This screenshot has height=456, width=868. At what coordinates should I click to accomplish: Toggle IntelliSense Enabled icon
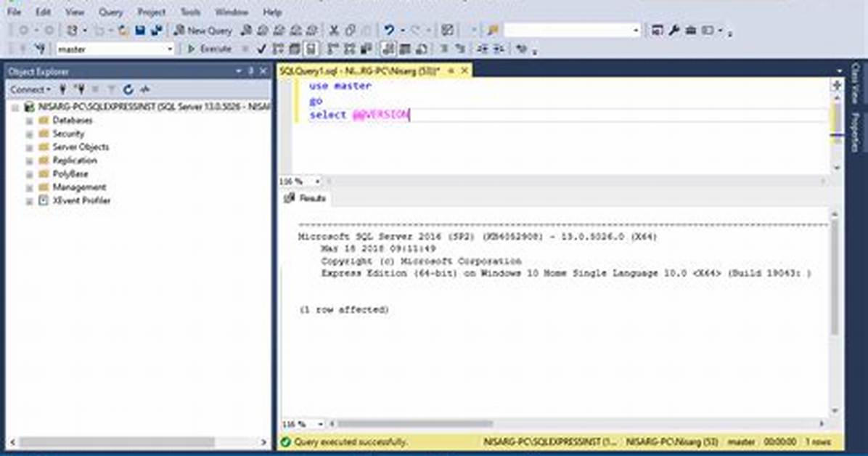(311, 49)
